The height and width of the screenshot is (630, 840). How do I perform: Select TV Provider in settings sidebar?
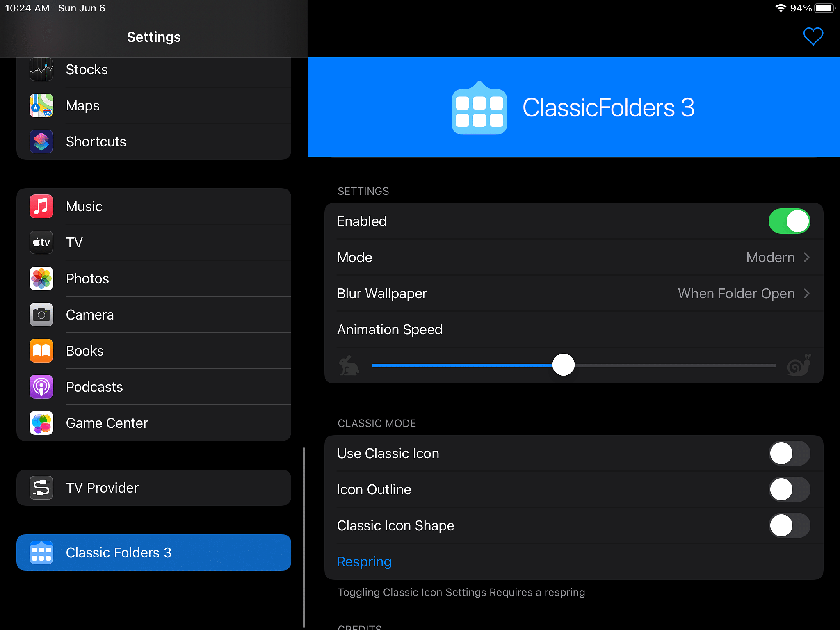[x=153, y=488]
